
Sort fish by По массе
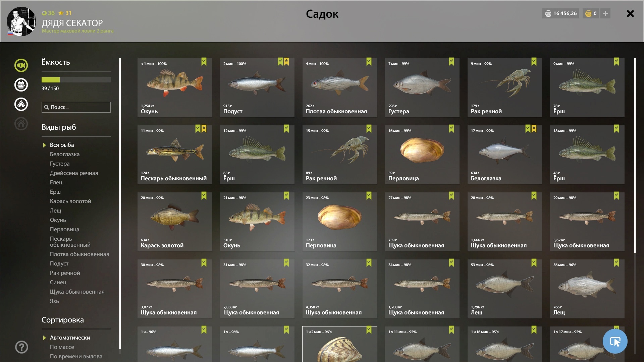coord(62,347)
